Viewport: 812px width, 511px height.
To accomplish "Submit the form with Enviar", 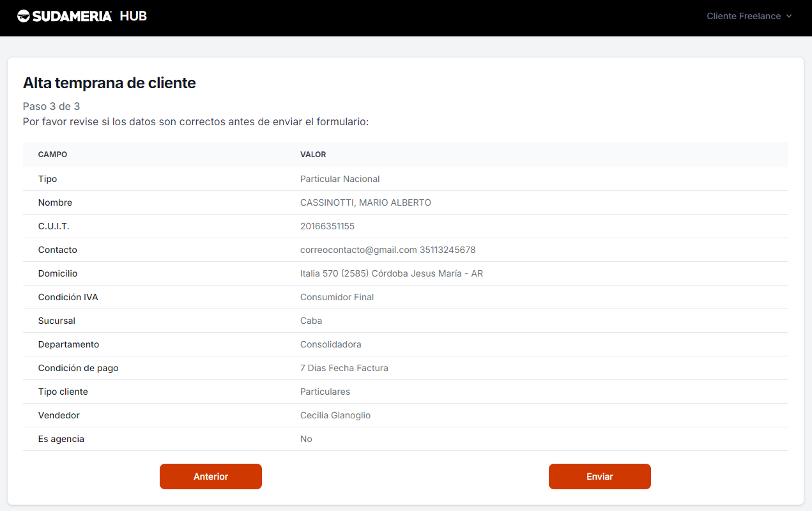I will 599,477.
